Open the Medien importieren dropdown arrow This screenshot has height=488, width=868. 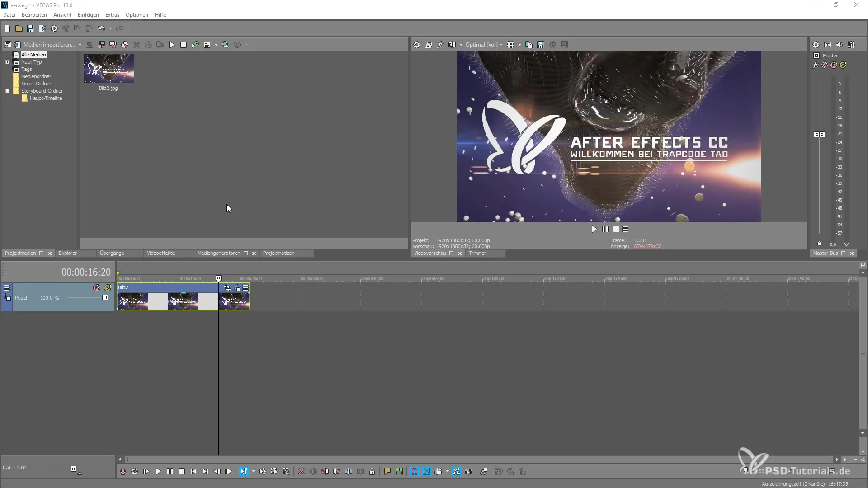pyautogui.click(x=80, y=45)
